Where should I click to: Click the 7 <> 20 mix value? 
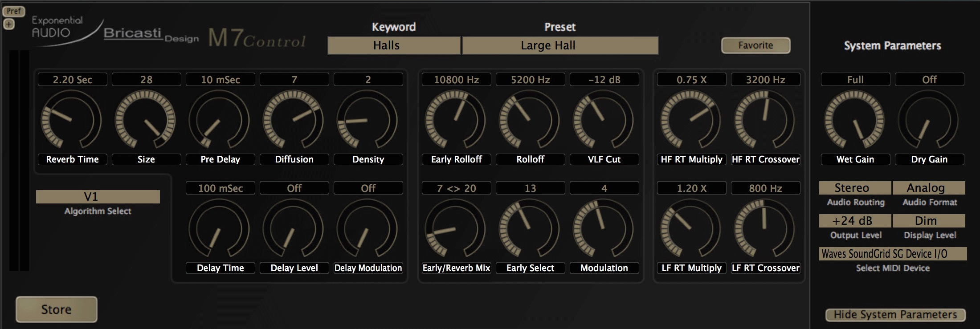[457, 188]
